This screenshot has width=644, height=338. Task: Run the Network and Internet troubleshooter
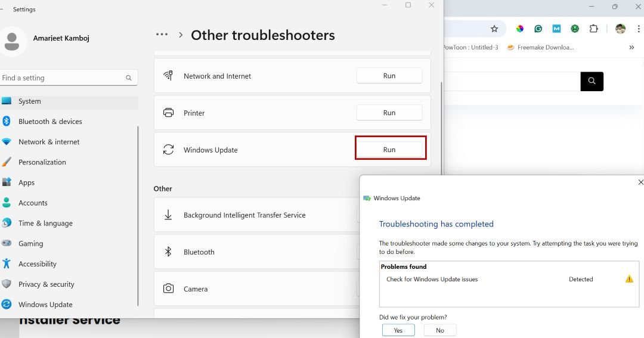point(389,76)
